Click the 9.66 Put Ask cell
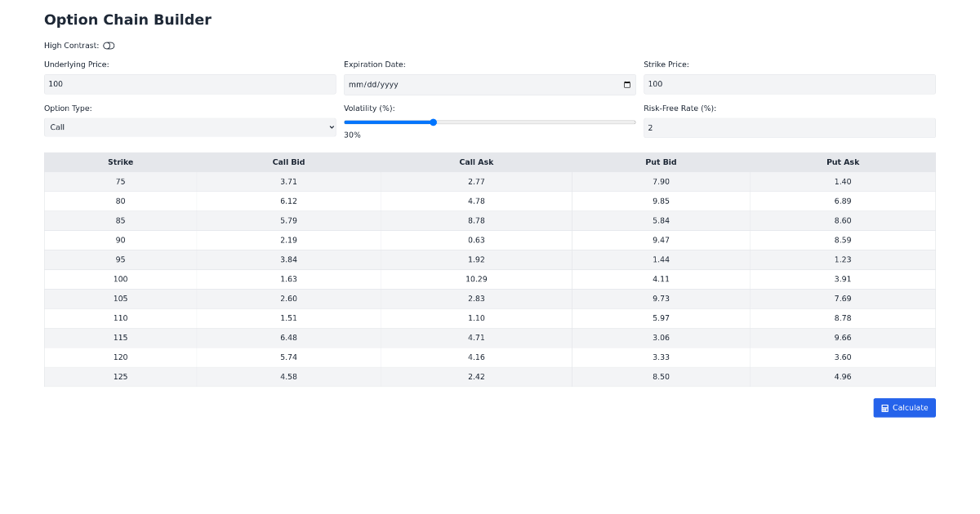980x514 pixels. click(x=843, y=338)
